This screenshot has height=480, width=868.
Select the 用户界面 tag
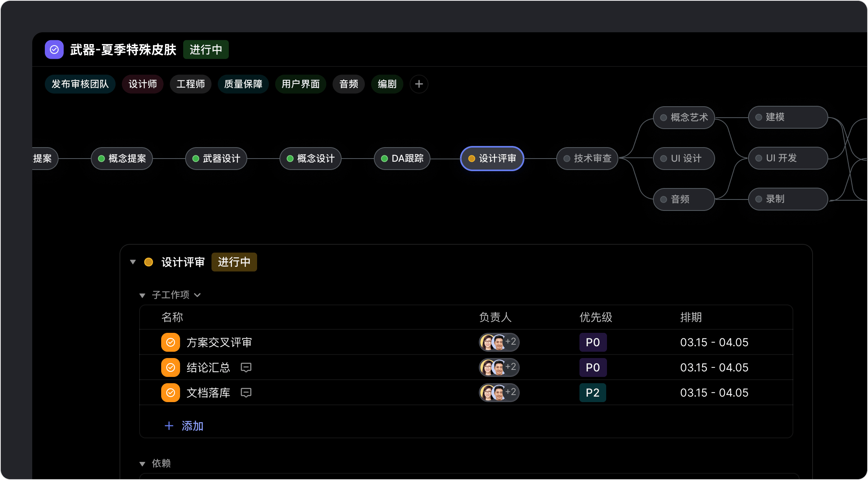point(300,84)
